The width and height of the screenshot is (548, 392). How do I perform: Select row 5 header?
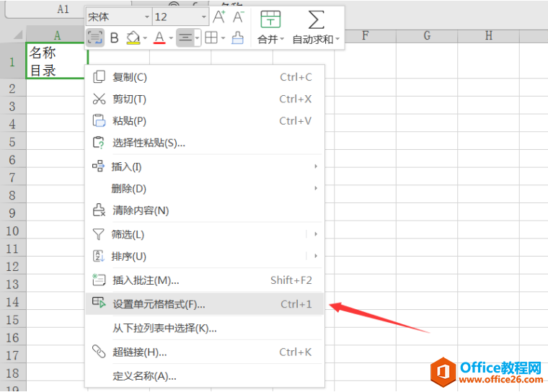point(12,142)
